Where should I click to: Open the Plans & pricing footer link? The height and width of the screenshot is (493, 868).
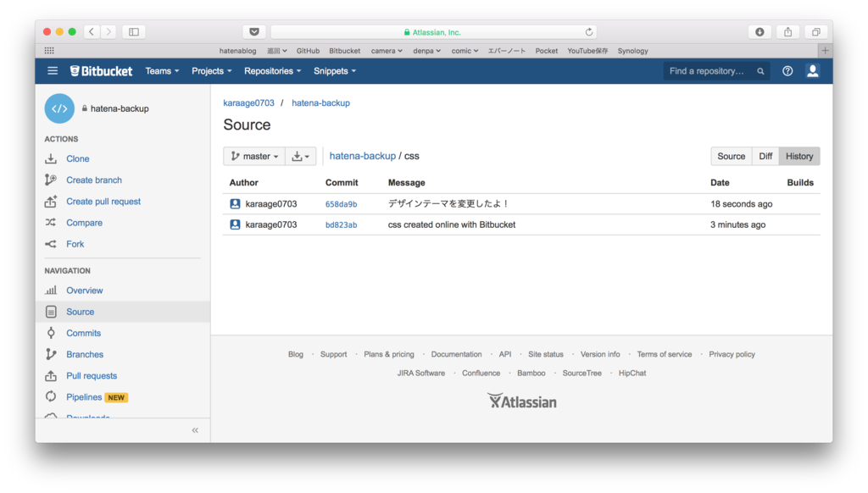pos(388,354)
